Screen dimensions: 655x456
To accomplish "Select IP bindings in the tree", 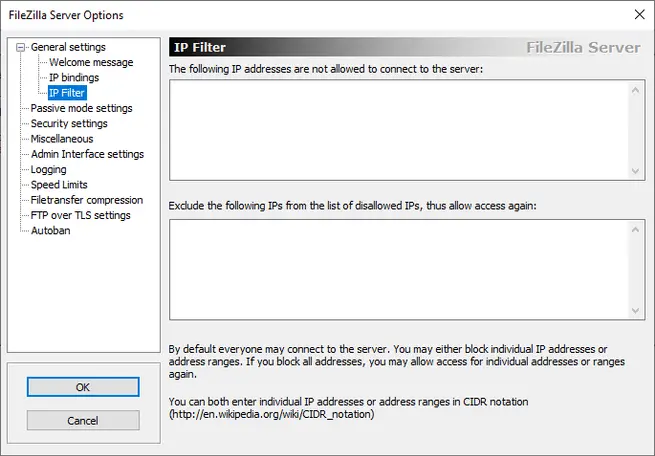I will 74,77.
